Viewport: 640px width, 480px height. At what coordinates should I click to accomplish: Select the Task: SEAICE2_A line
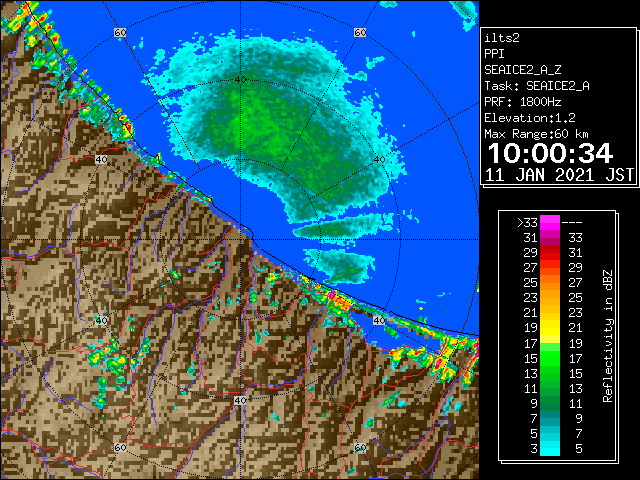(537, 86)
